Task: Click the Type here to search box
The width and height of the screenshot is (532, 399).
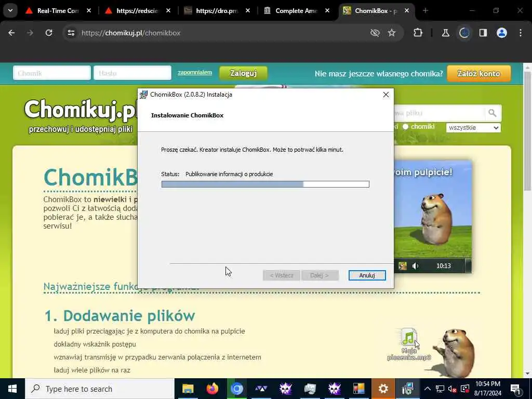Action: click(x=100, y=389)
